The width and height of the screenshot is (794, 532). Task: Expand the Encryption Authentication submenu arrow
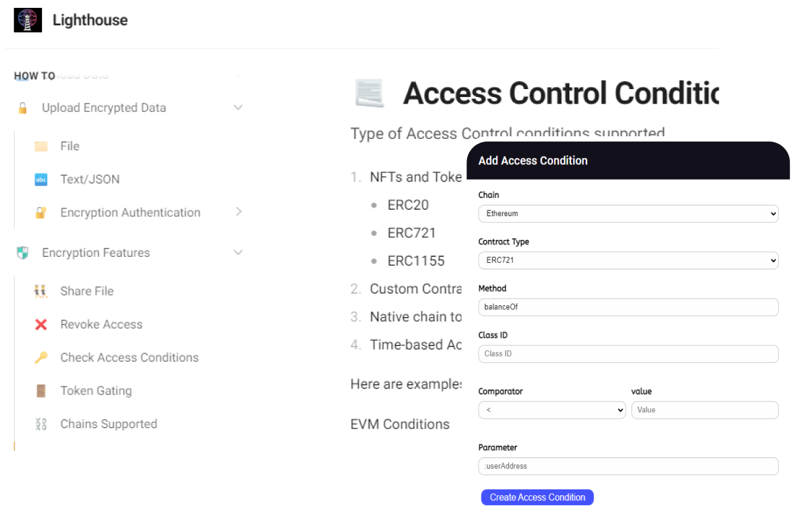coord(239,212)
